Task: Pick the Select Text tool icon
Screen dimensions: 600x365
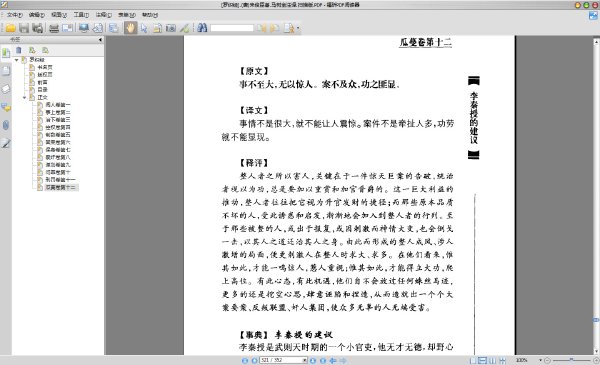Action: pos(157,28)
